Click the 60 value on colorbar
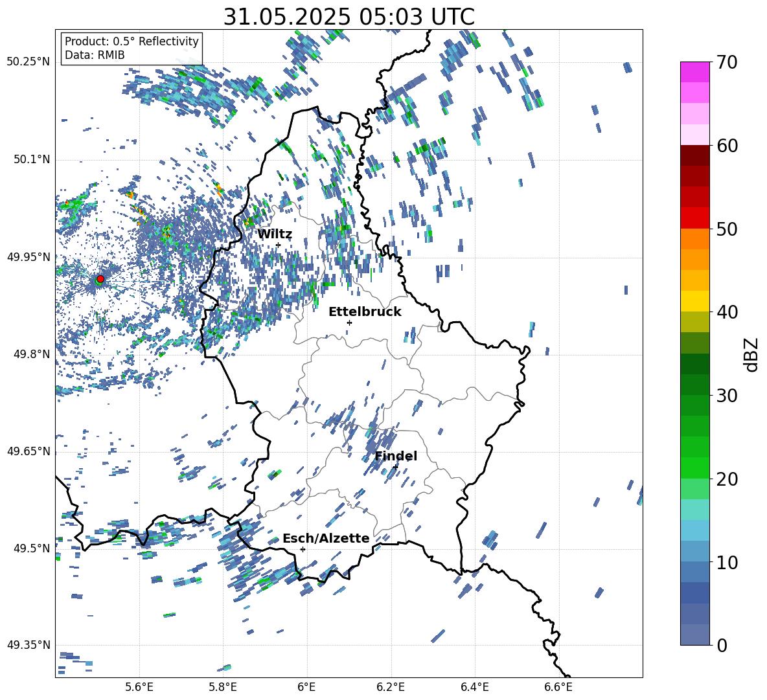The width and height of the screenshot is (767, 700). (727, 146)
